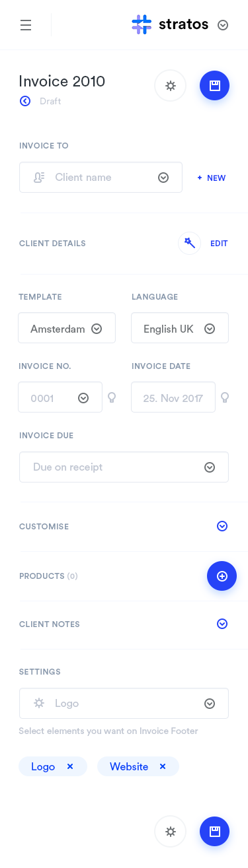
Task: Expand the Customise section
Action: (x=222, y=526)
